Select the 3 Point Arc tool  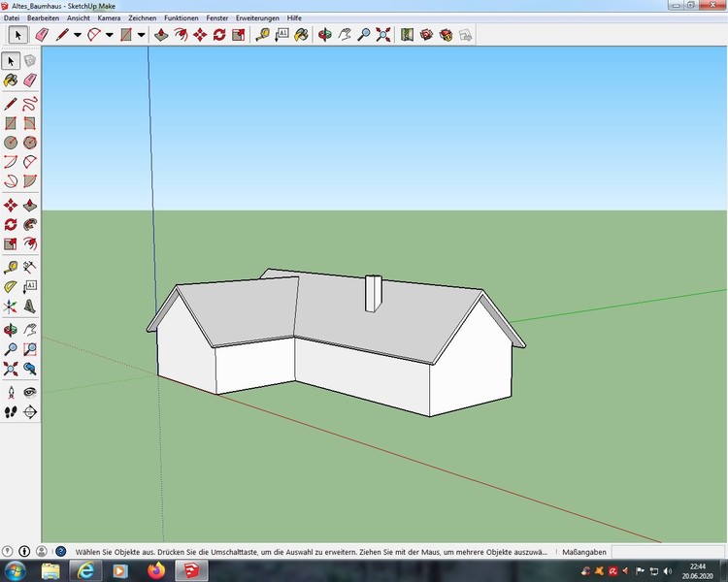click(x=11, y=181)
